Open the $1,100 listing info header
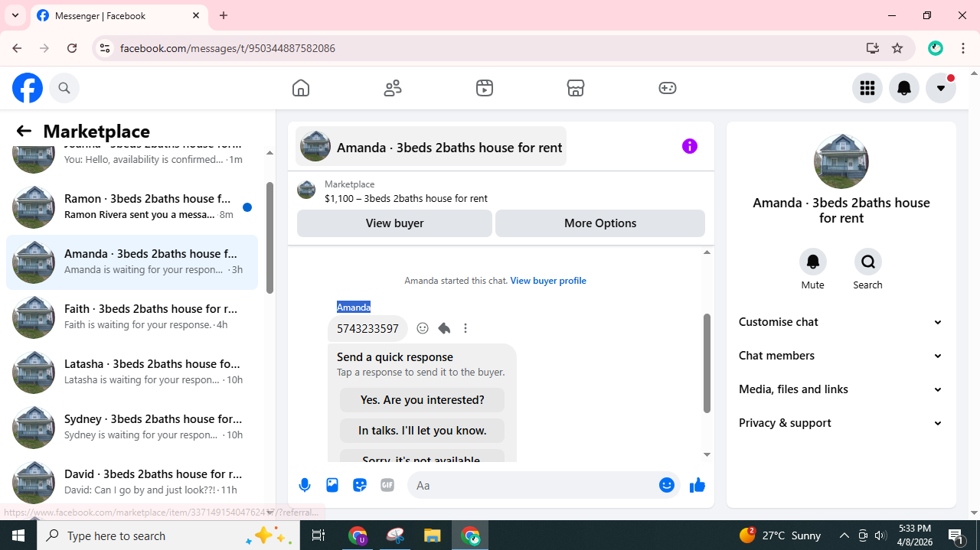 pyautogui.click(x=501, y=190)
